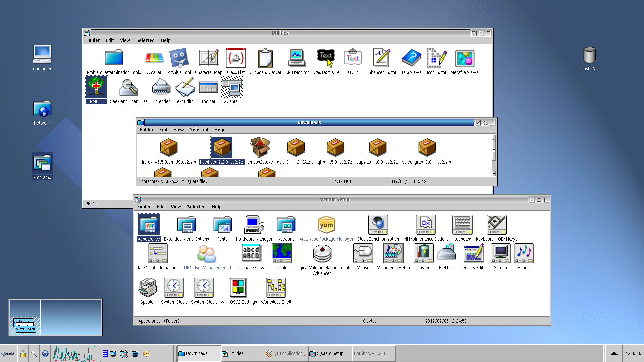Select the screengrab-0.8.1-os2.zip file name

click(x=426, y=162)
